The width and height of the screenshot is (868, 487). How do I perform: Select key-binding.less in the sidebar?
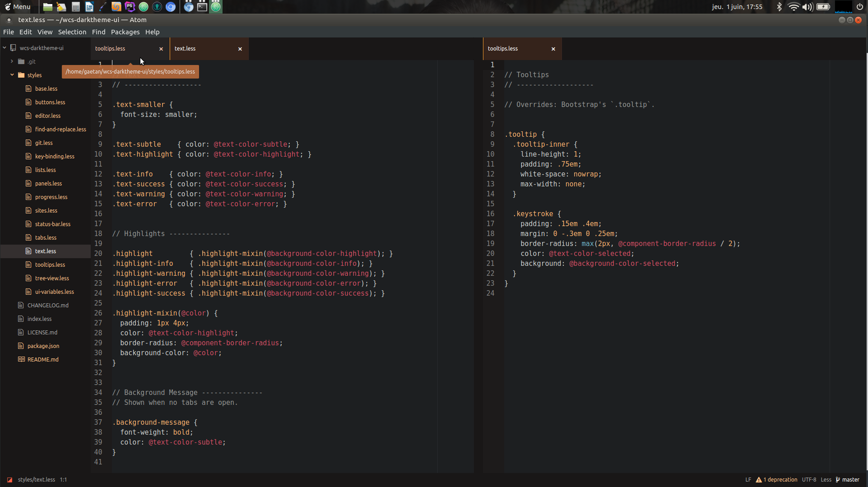click(55, 157)
